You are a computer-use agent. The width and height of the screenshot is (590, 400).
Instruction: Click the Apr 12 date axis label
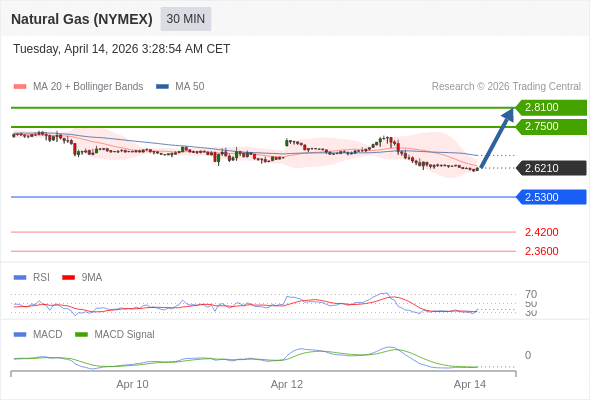tap(287, 384)
